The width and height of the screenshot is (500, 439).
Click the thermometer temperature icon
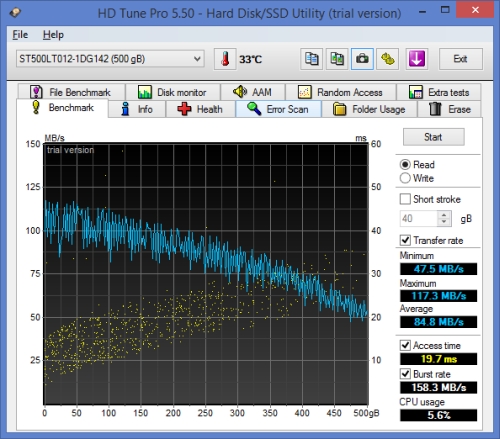tap(225, 59)
